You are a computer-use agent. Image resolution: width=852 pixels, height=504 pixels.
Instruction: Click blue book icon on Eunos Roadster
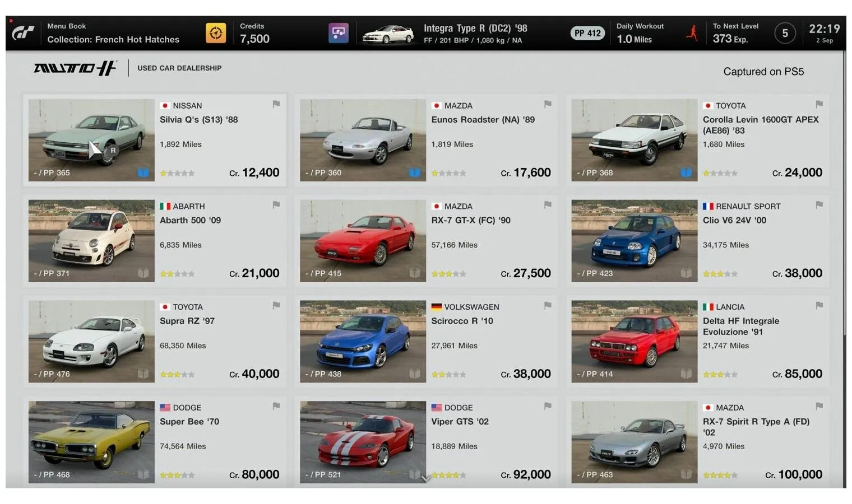415,172
